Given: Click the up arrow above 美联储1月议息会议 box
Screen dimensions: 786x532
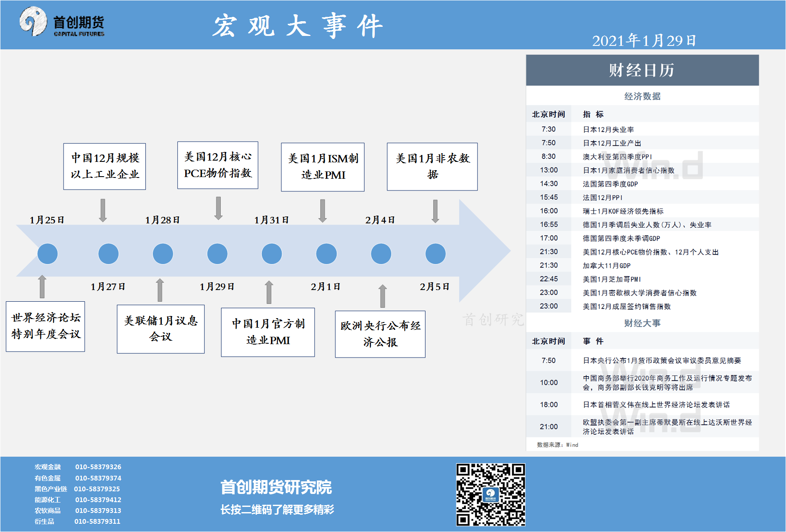Looking at the screenshot, I should tap(160, 290).
